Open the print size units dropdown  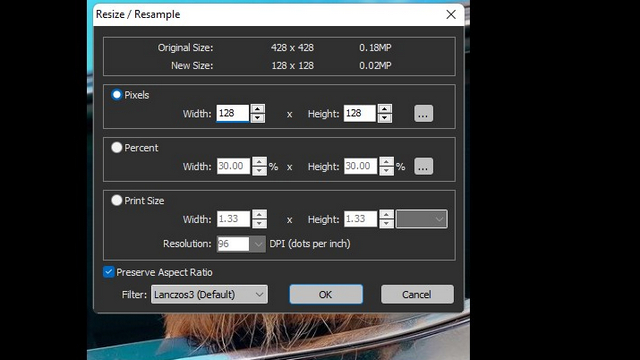[x=422, y=219]
